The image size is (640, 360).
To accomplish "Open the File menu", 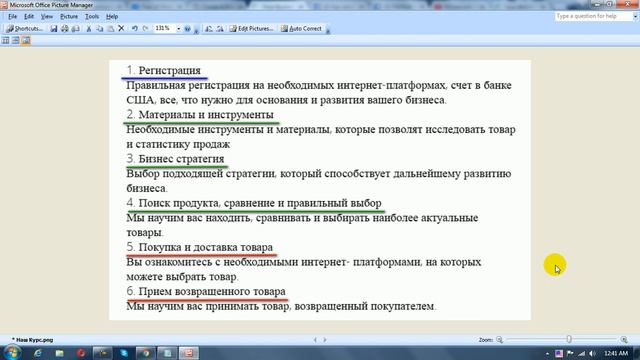I will (13, 16).
